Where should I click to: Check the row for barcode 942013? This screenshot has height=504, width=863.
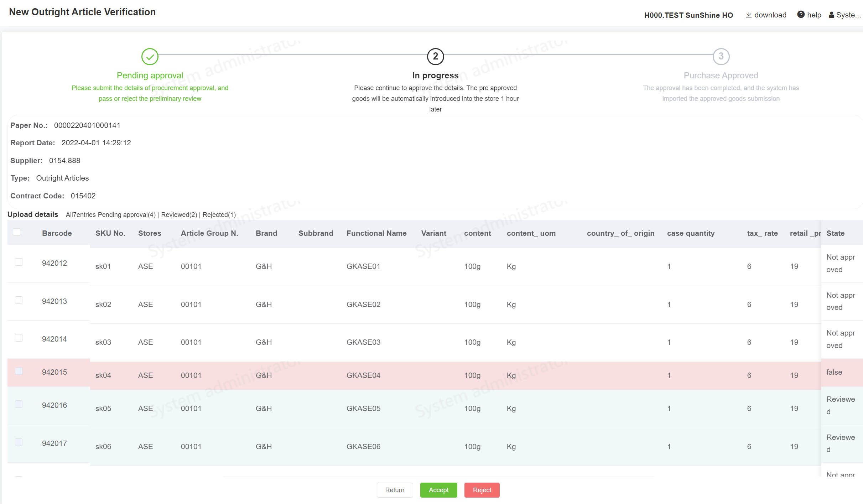(19, 300)
